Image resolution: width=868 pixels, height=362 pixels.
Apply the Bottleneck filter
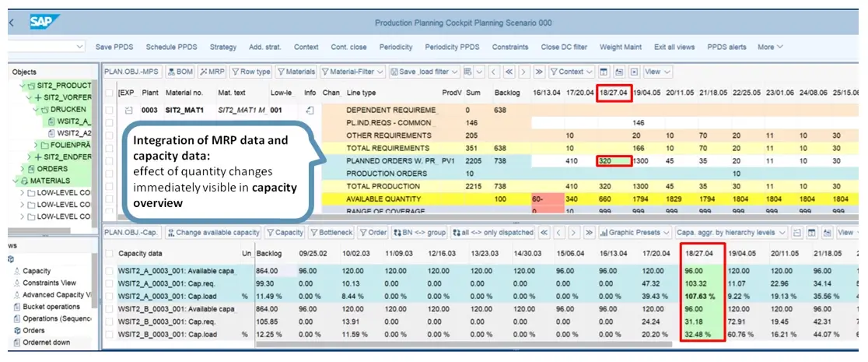[331, 232]
